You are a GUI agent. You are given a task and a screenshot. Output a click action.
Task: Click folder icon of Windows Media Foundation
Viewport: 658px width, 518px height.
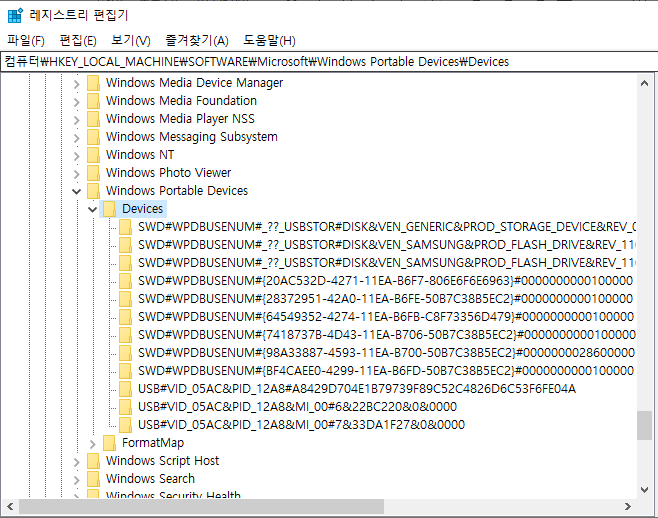[x=93, y=101]
